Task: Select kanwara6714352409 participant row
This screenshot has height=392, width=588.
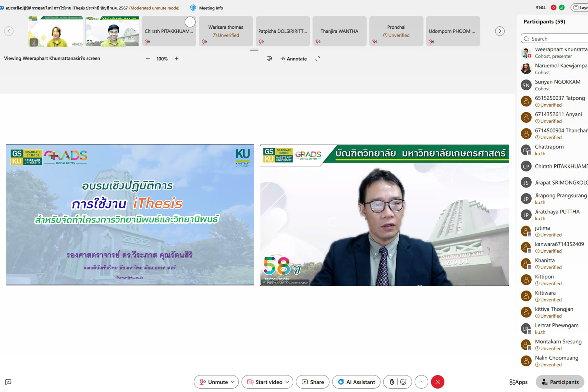Action: click(554, 247)
